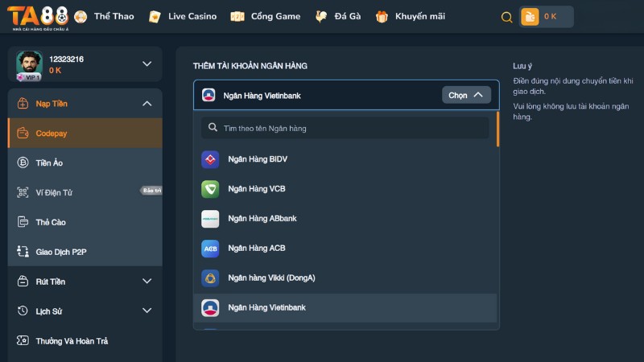Click the Vikki (DongA) bank logo
This screenshot has width=644, height=362.
coord(210,278)
